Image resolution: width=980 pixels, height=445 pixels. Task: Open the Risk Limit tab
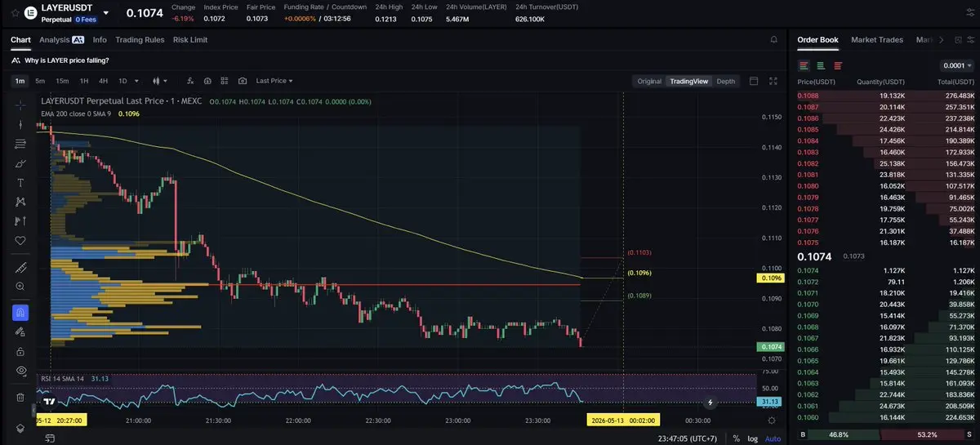pos(190,39)
